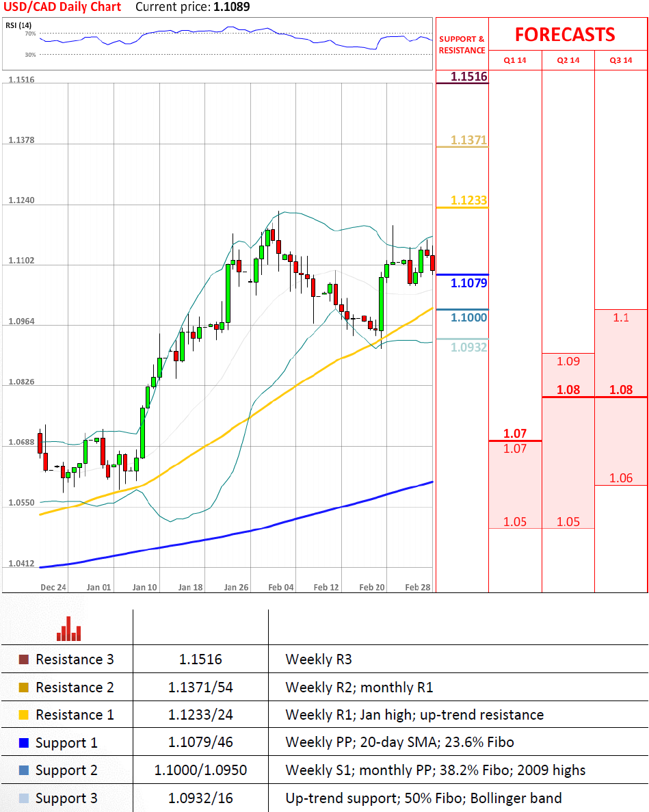The height and width of the screenshot is (812, 649).
Task: Click the Feb 28 date axis label
Action: 418,587
